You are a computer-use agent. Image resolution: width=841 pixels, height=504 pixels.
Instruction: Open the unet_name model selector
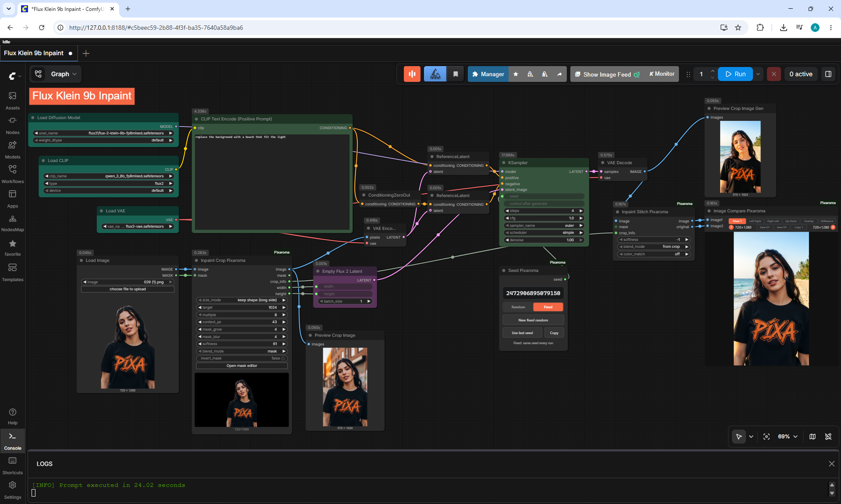(103, 133)
